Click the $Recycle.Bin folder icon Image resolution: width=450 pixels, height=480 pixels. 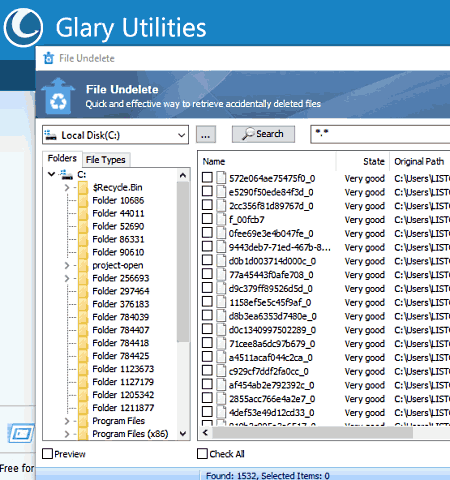tap(83, 187)
